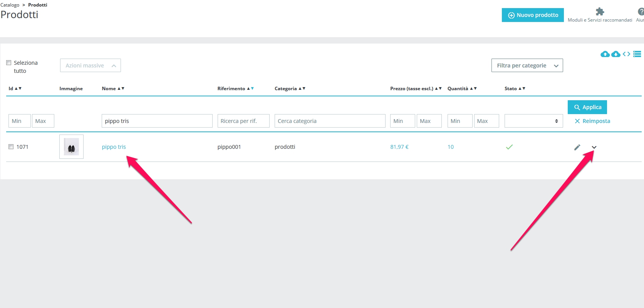Focus Quantità Max filter field
This screenshot has height=308, width=644.
(486, 121)
